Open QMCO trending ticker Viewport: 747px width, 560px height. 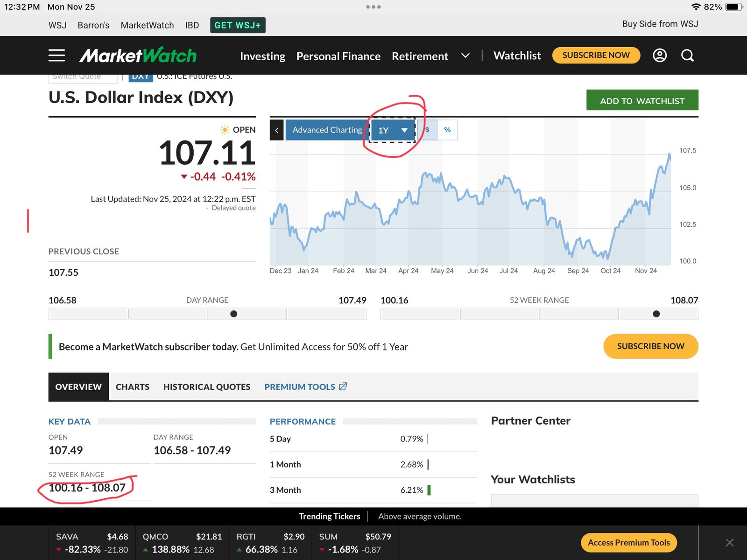coord(182,543)
